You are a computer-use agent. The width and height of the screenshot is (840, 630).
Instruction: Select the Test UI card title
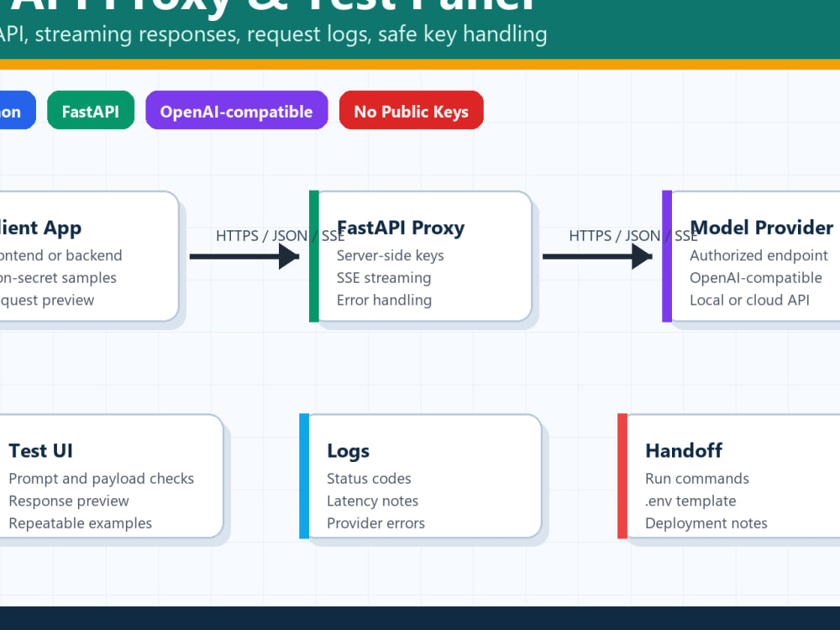coord(40,450)
